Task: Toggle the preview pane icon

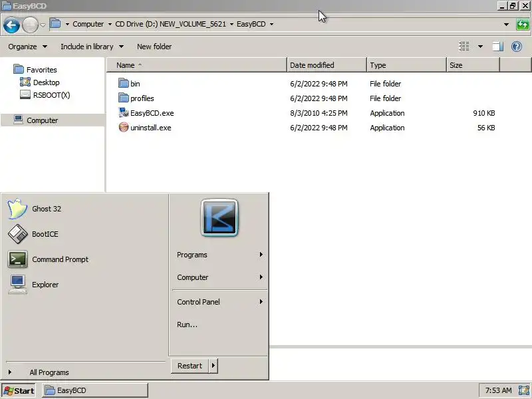Action: (497, 46)
